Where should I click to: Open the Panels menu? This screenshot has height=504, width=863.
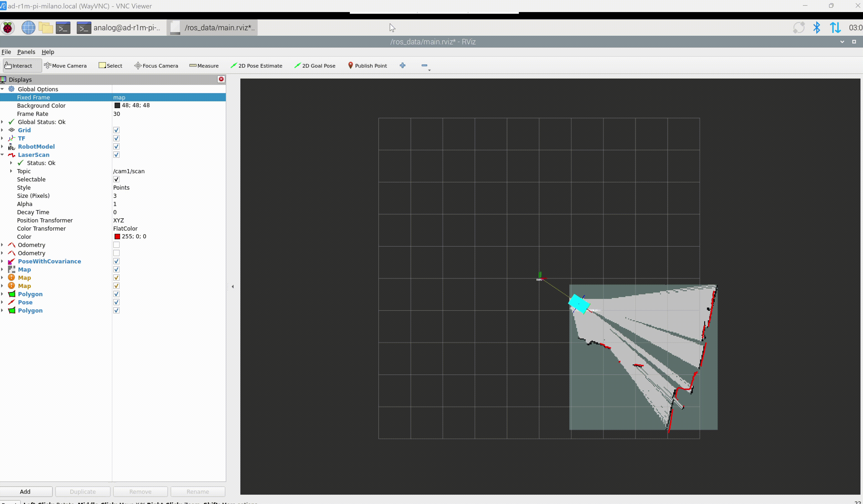(26, 52)
